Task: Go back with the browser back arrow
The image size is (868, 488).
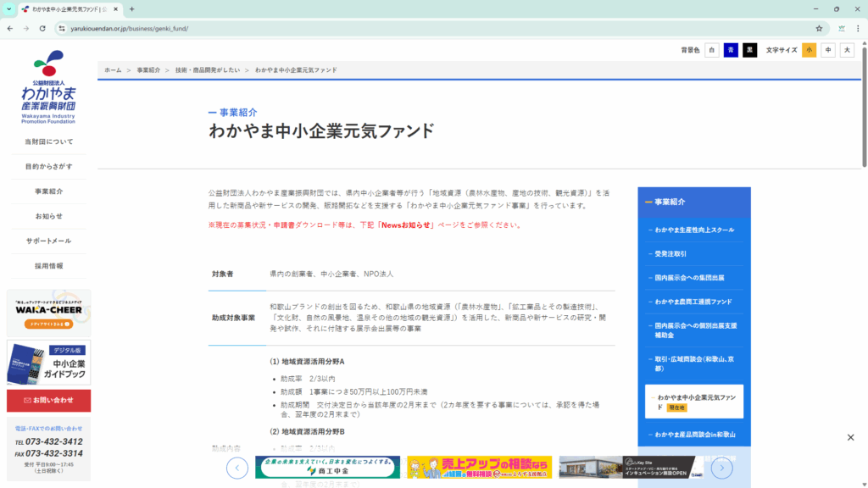Action: pyautogui.click(x=9, y=28)
